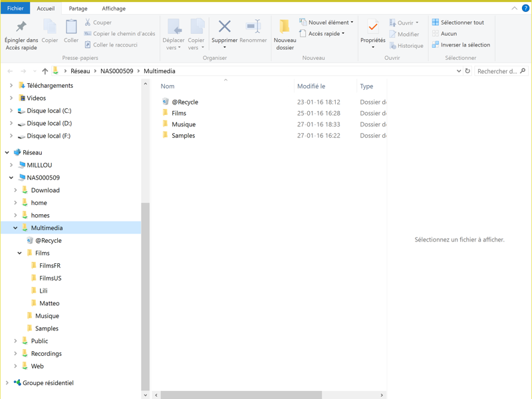Open the Affichage ribbon tab
Screen dimensions: 532x399
click(114, 9)
